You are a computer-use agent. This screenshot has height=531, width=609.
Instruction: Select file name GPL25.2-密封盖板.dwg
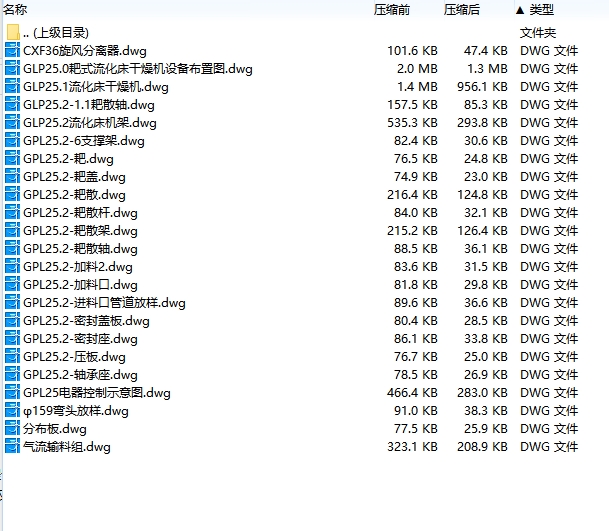click(x=86, y=321)
